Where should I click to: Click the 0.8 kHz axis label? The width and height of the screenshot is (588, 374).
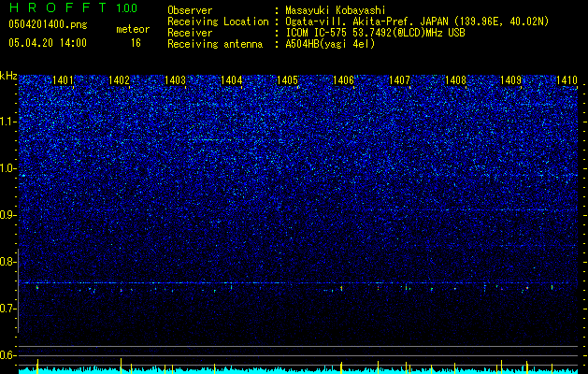pos(7,262)
